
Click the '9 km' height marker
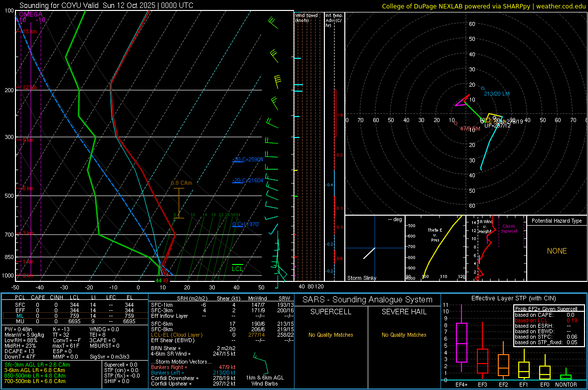point(27,140)
